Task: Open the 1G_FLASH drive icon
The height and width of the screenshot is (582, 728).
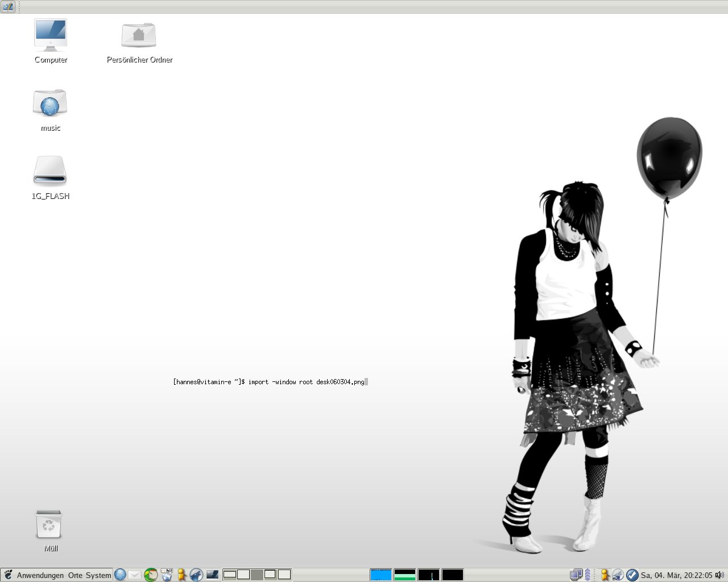Action: coord(50,172)
